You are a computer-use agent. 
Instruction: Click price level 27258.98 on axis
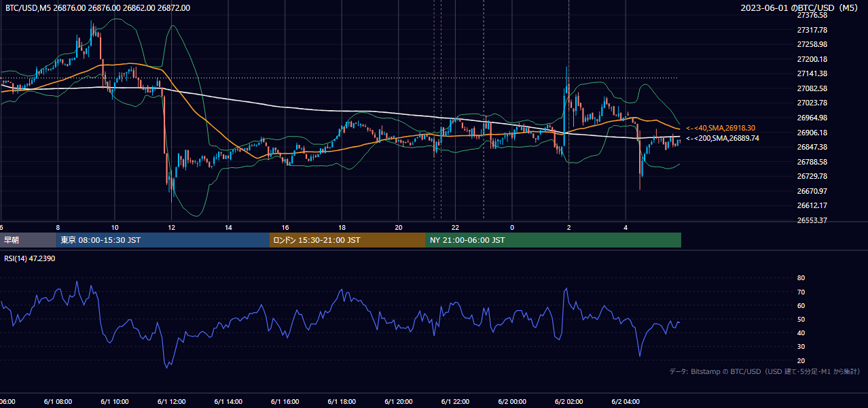coord(812,44)
